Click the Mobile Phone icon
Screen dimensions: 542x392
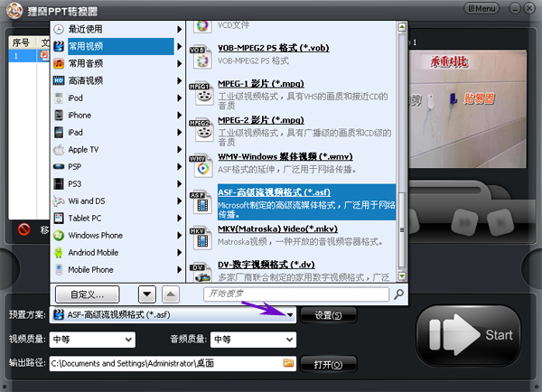click(x=59, y=270)
